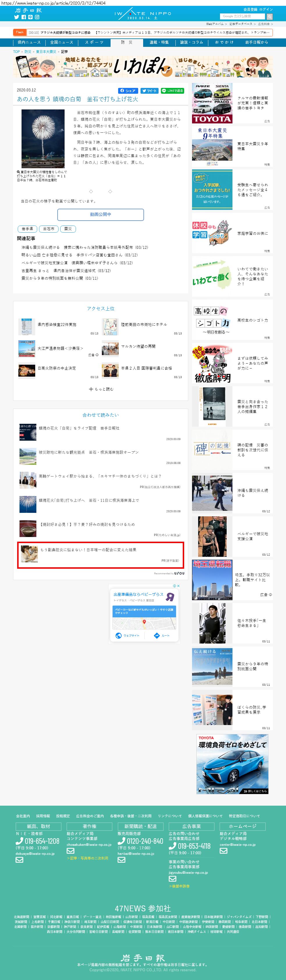Open the もう副鼻腔炎に悩まない PR article
The height and width of the screenshot is (980, 286).
[100, 555]
